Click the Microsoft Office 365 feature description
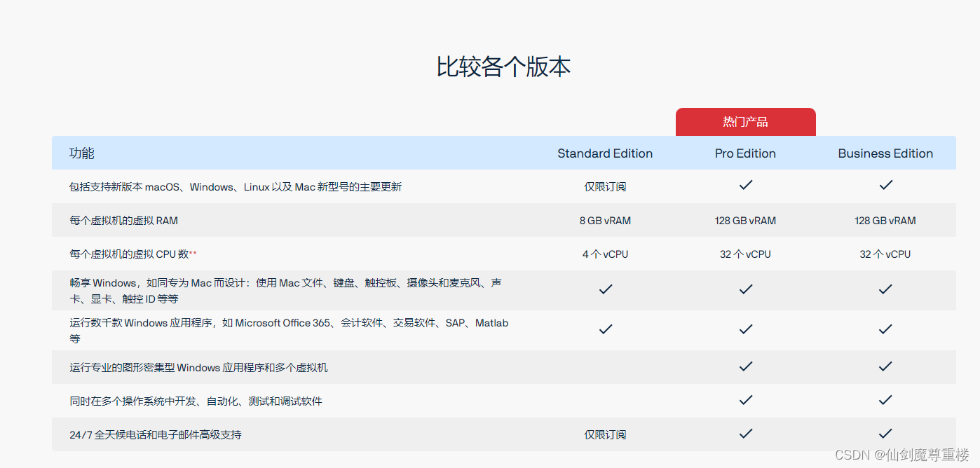The image size is (980, 468). [x=289, y=331]
